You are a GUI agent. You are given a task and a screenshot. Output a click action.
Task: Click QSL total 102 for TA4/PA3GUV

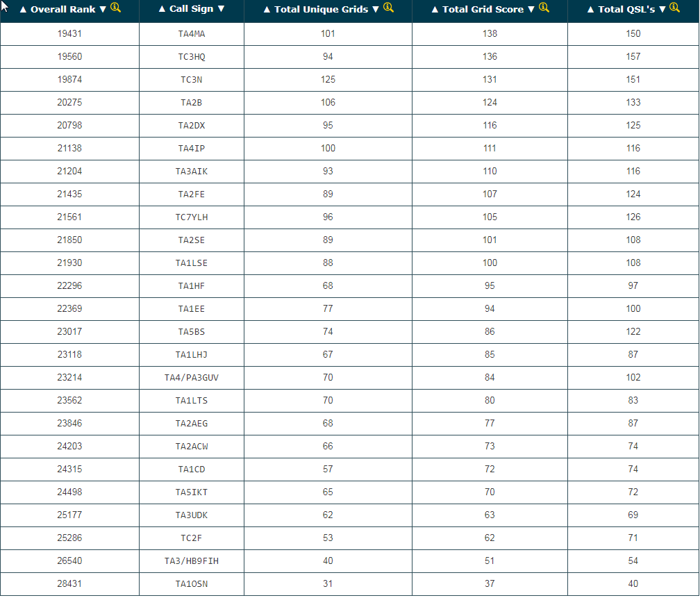point(633,377)
